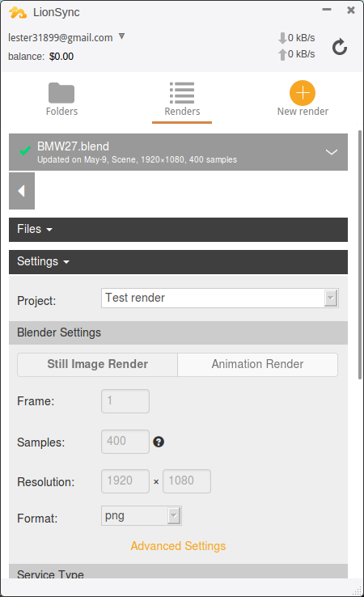This screenshot has width=364, height=597.
Task: Open the Format png dropdown
Action: pos(142,515)
